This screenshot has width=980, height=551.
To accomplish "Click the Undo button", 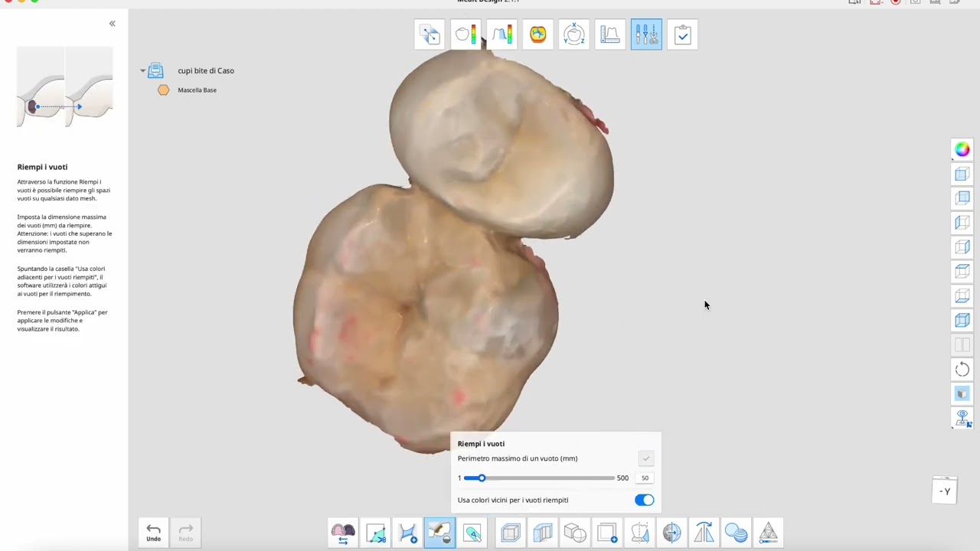I will point(153,533).
